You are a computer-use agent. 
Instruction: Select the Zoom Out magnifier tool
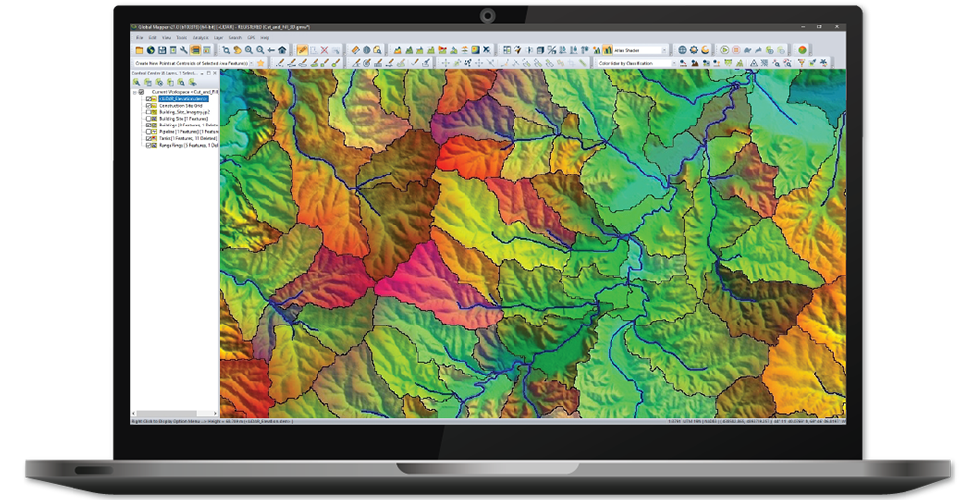260,50
